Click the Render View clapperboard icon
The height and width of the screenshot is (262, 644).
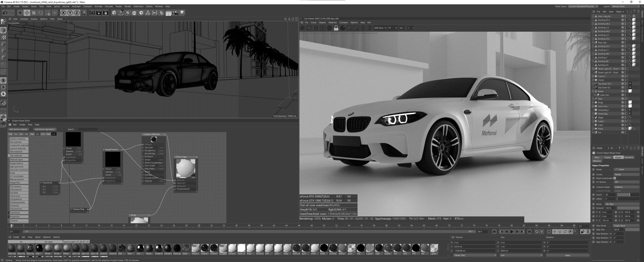pos(92,13)
